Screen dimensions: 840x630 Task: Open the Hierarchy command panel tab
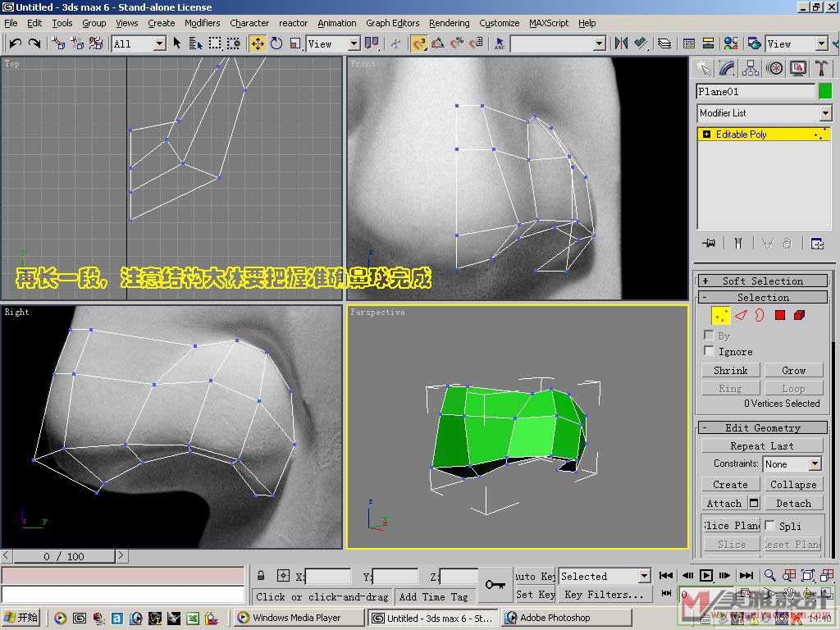751,68
